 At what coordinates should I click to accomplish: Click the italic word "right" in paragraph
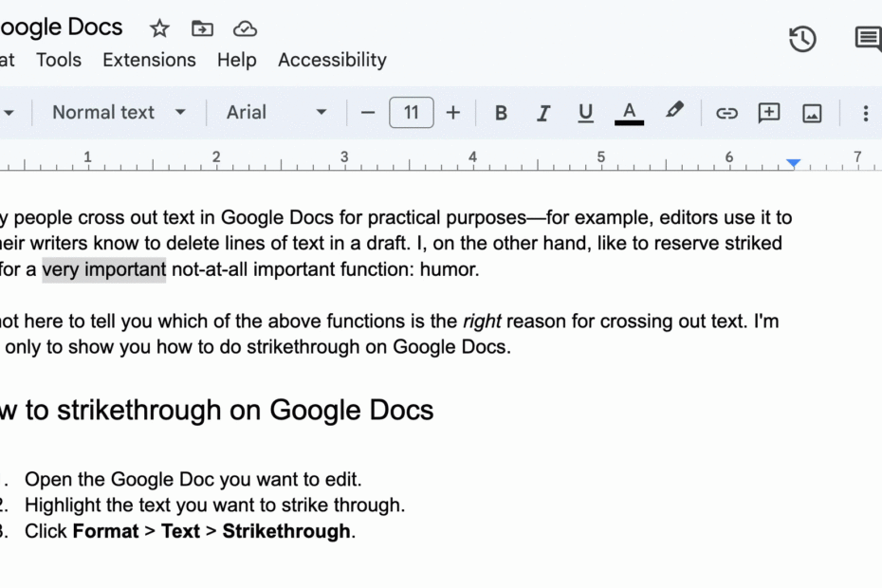tap(482, 322)
